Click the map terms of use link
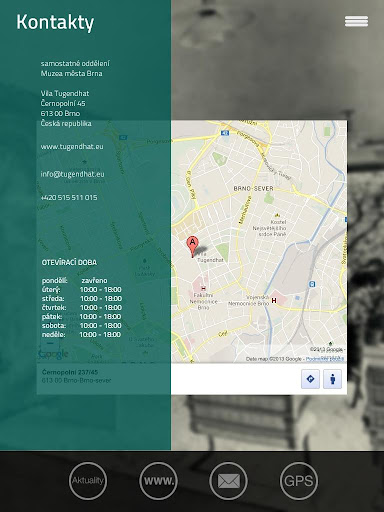Screen dimensions: 384x512 [325, 359]
